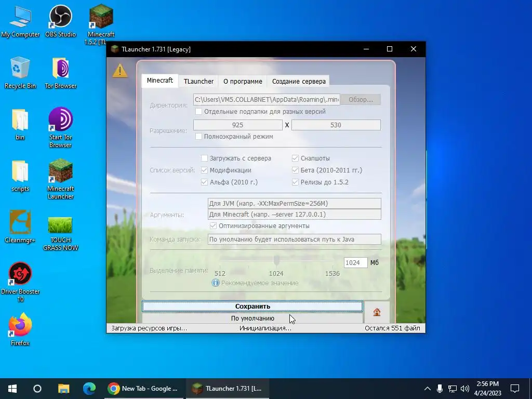Viewport: 532px width, 399px height.
Task: Enable Отдельные подпапки для разных версий checkbox
Action: click(199, 111)
